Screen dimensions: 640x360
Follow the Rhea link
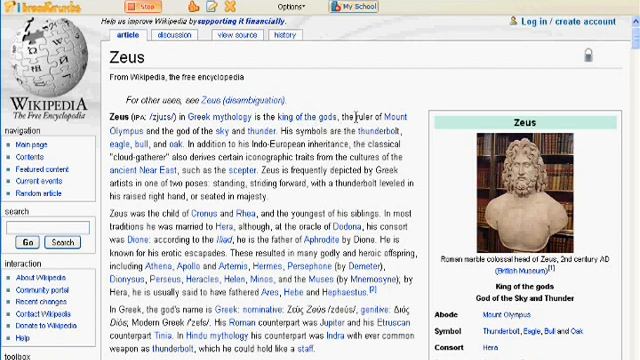pyautogui.click(x=245, y=213)
